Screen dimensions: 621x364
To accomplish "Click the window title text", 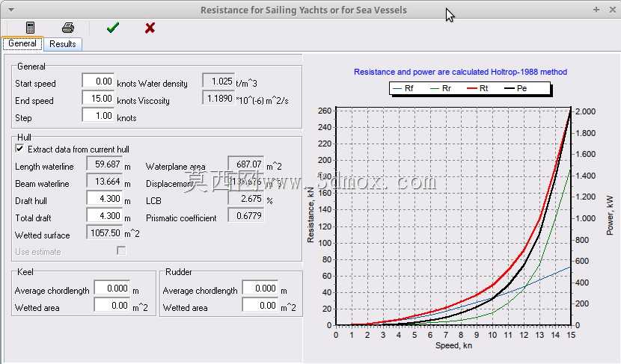I will tap(303, 10).
